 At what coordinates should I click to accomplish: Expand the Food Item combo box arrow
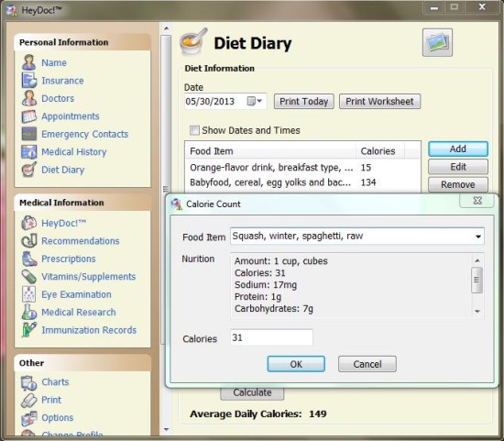478,237
